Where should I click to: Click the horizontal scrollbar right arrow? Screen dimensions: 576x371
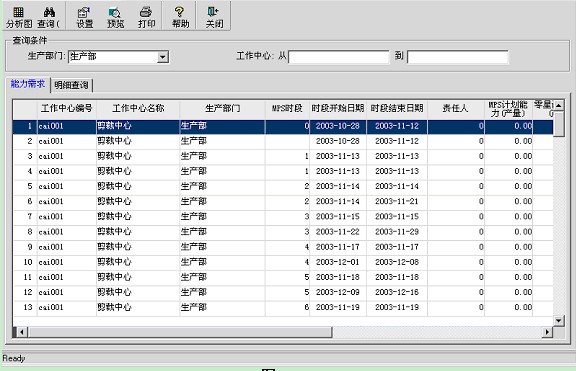click(547, 332)
